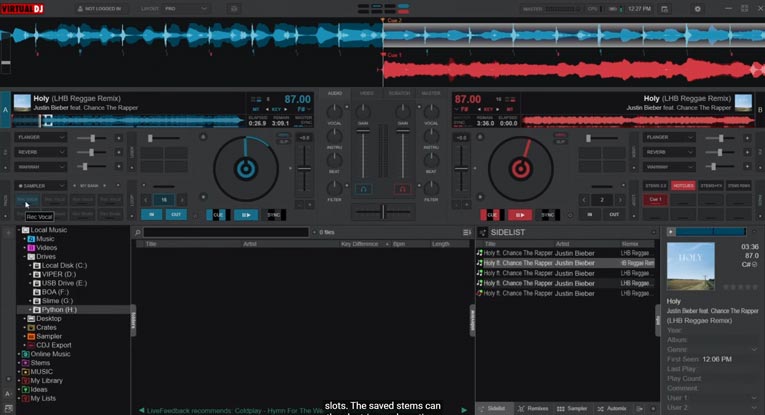
Task: Play prelisten button in info panel
Action: pos(671,232)
